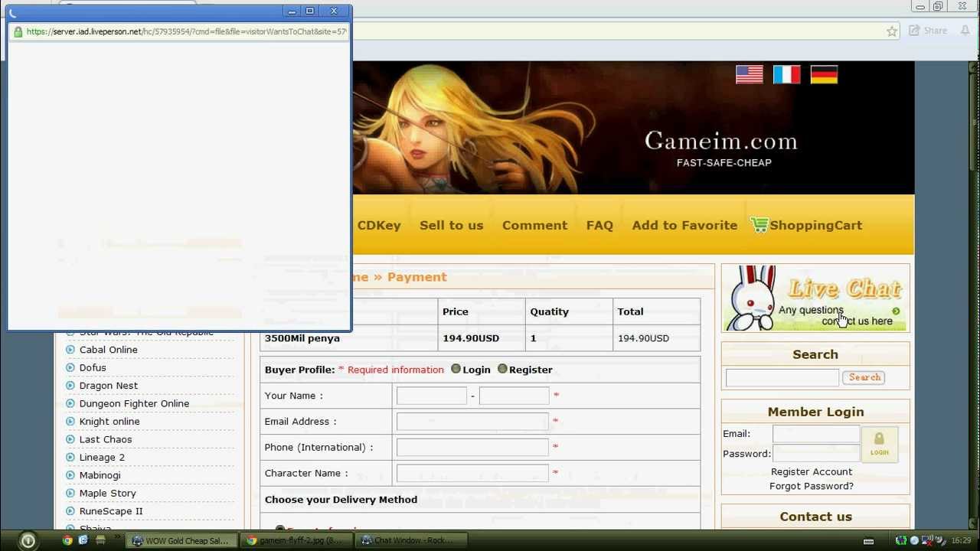The height and width of the screenshot is (551, 980).
Task: Open the Cabal Online game link
Action: tap(109, 350)
